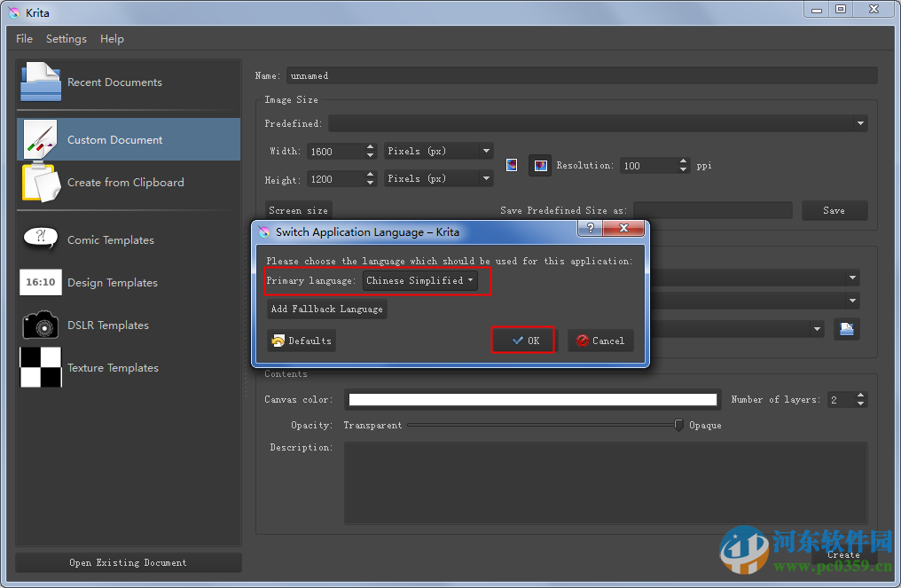Open the Width units Pixels dropdown

438,151
